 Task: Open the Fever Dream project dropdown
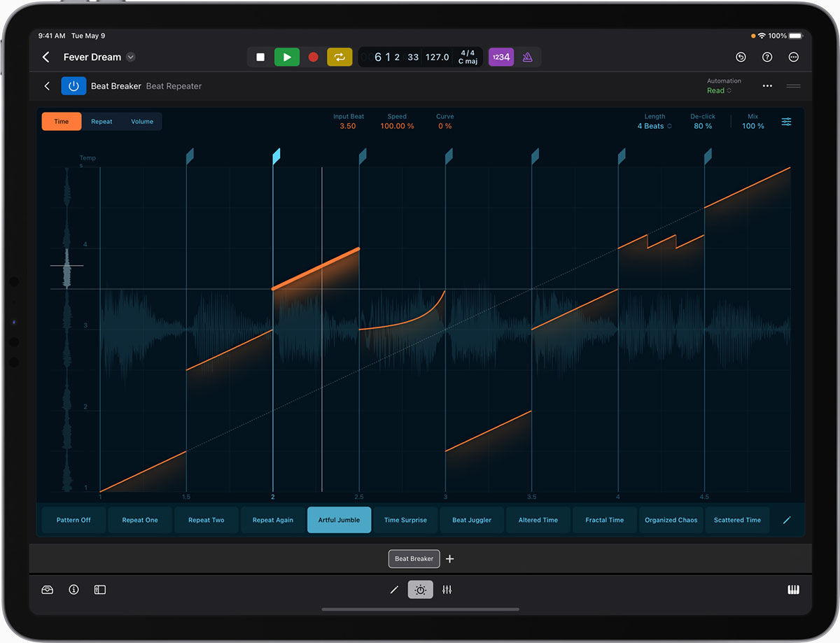(130, 57)
